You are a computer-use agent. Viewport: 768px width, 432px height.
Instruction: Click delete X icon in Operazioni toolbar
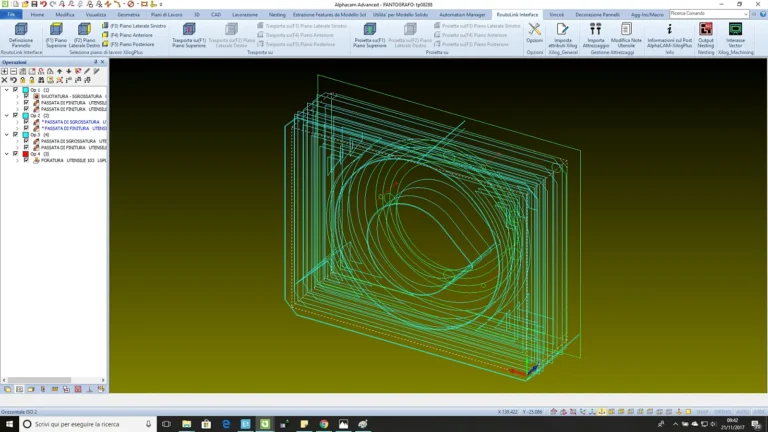4,80
